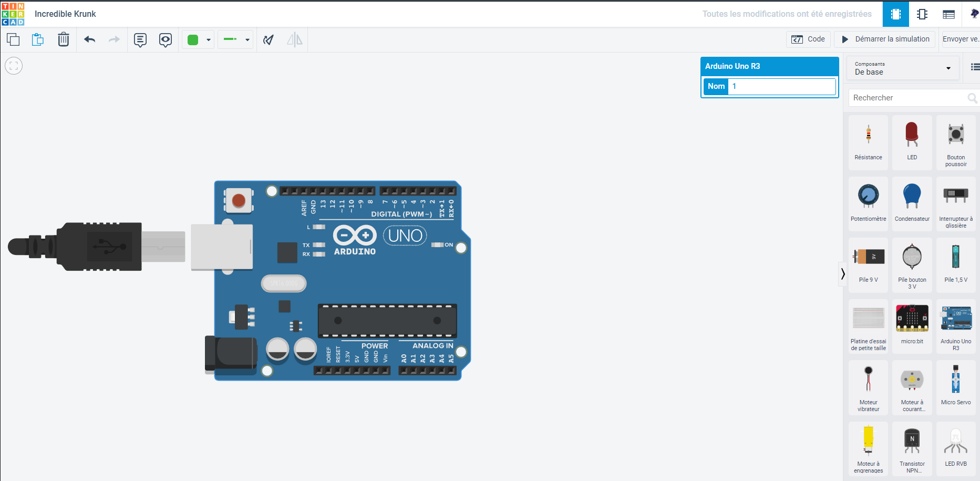Click the undo arrow in the toolbar

[89, 39]
